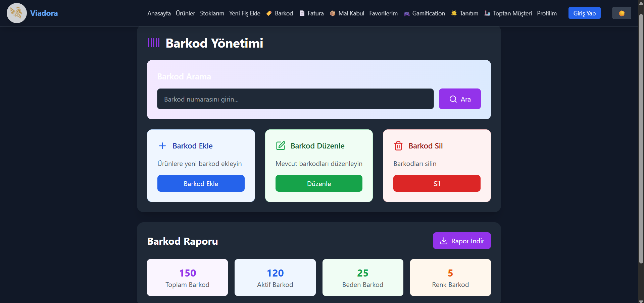Click the pencil edit icon on Barkod Düzenle
This screenshot has height=303, width=644.
tap(281, 146)
